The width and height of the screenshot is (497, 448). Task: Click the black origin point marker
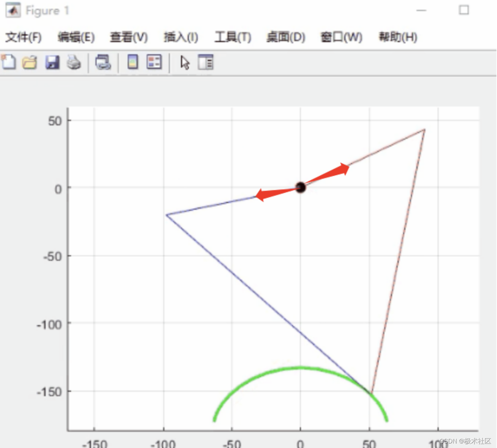(300, 187)
